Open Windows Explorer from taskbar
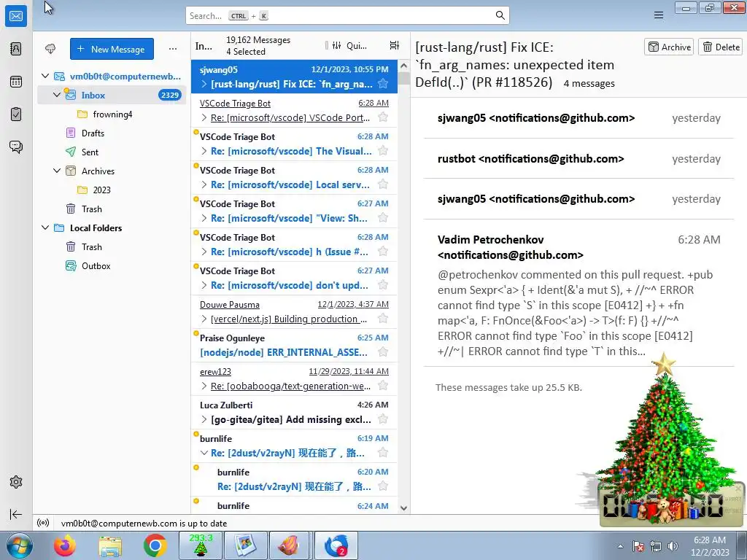Viewport: 747px width, 560px height. [110, 545]
